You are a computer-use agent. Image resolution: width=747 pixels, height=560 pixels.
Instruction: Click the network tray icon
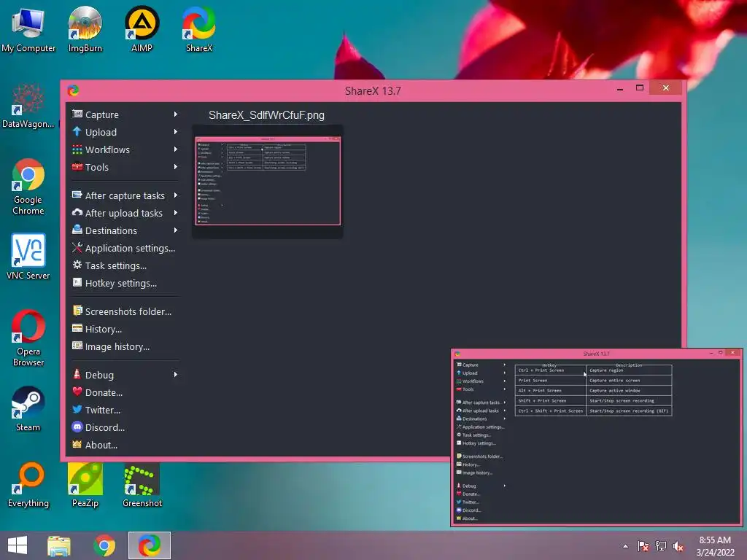point(661,546)
